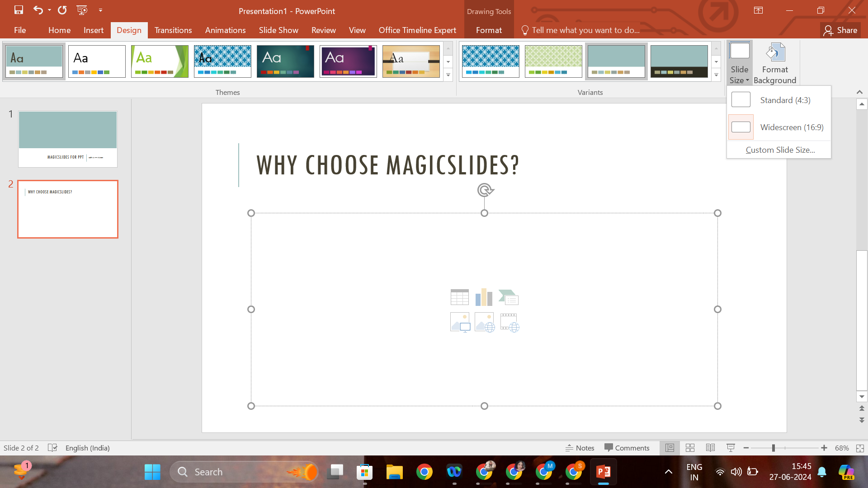Save presentation using Quick Access icon
Screen dimensions: 868x488
19,10
